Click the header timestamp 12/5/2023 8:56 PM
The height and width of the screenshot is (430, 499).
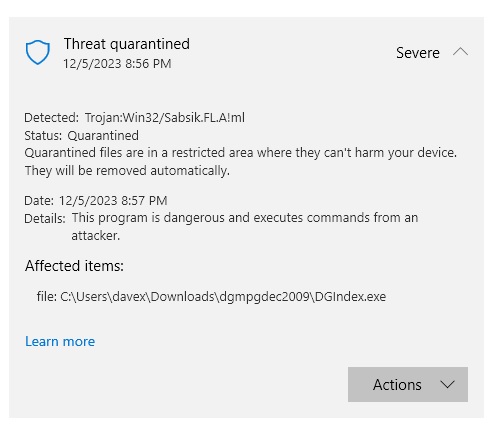click(x=117, y=64)
